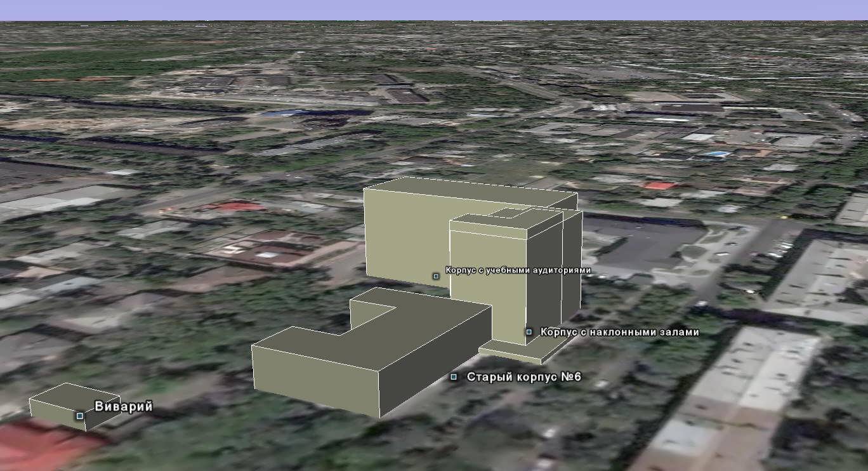Click the Корпус с наклонными залами placemark marker
Viewport: 868px width, 471px height.
click(x=529, y=331)
